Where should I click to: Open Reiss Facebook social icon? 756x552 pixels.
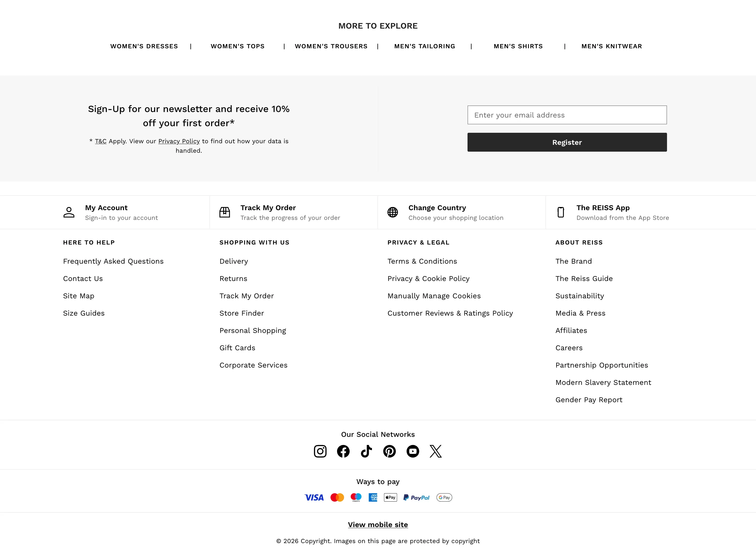343,451
